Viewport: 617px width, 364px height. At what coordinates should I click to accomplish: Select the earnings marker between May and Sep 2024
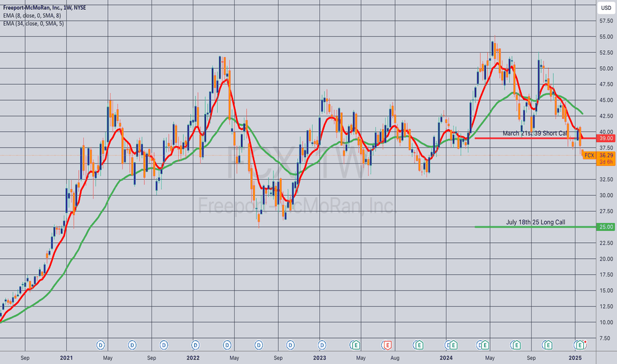516,345
